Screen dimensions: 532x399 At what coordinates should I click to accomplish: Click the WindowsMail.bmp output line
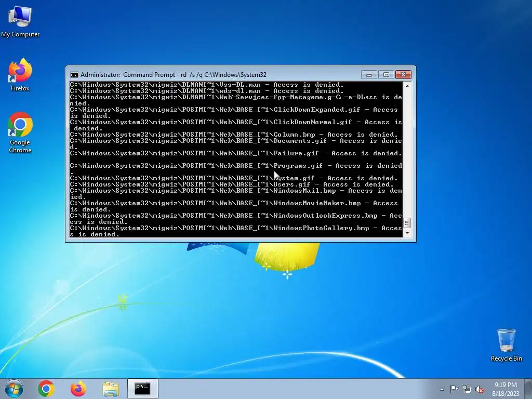(x=236, y=194)
